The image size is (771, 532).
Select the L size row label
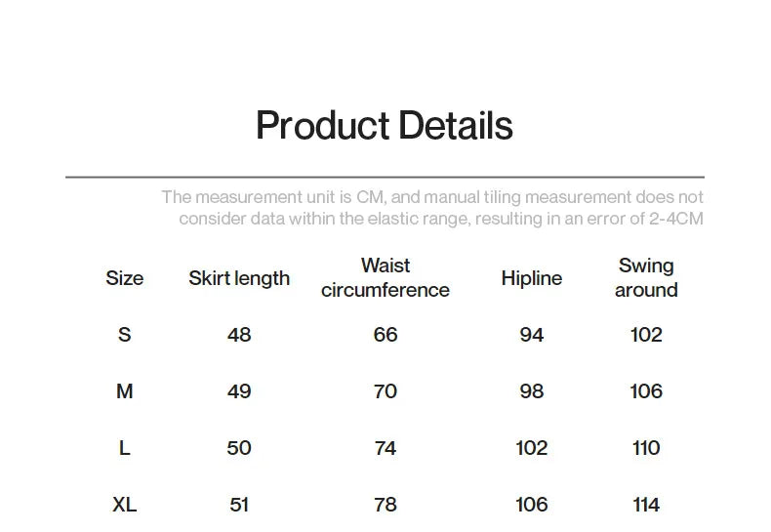[x=124, y=448]
